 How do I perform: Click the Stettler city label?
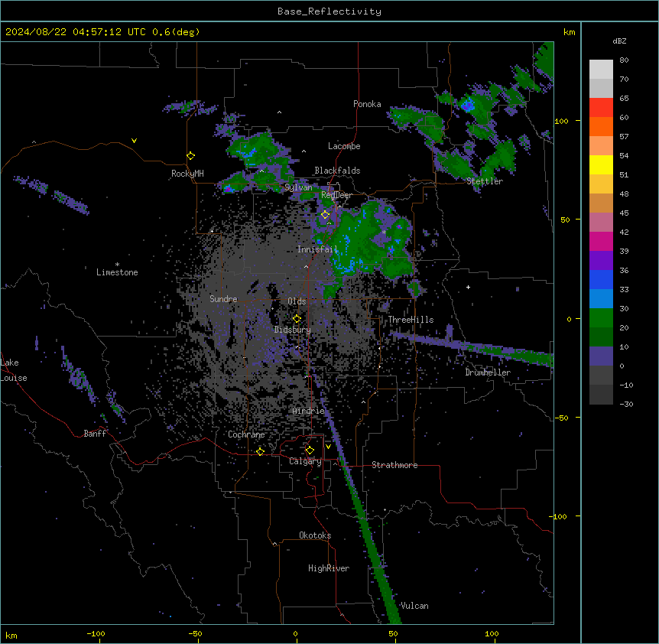[x=485, y=181]
